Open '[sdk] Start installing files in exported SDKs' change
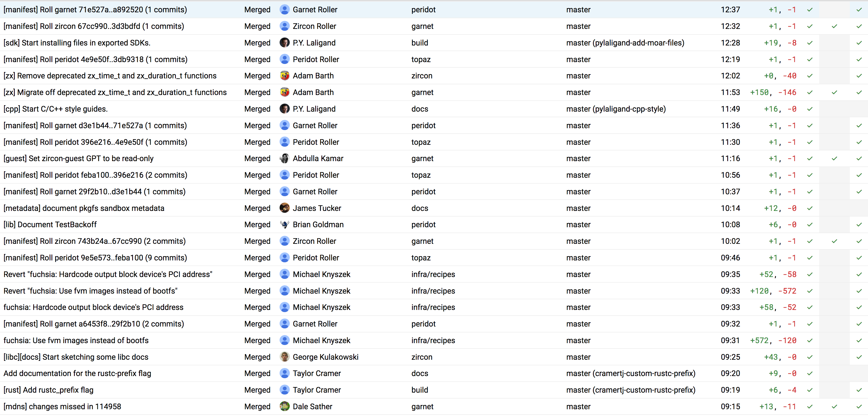868x417 pixels. 77,43
